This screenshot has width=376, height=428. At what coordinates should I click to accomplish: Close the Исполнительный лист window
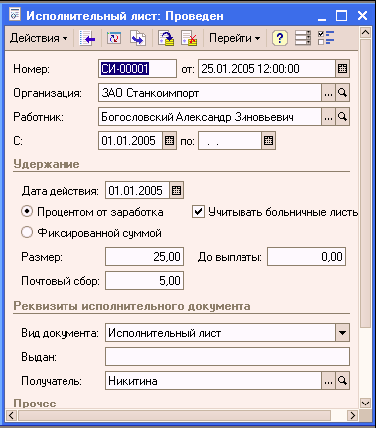click(x=362, y=16)
